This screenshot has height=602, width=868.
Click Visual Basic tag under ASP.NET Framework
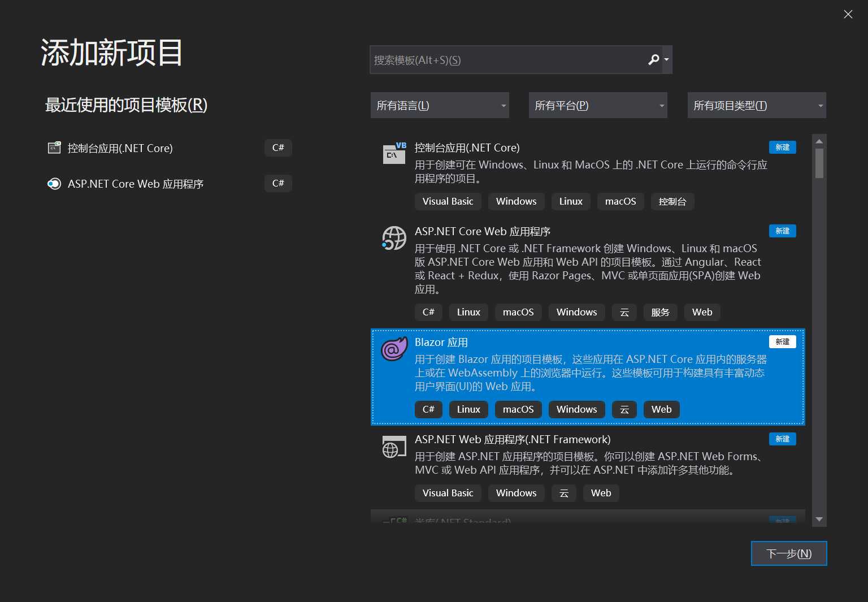coord(448,493)
